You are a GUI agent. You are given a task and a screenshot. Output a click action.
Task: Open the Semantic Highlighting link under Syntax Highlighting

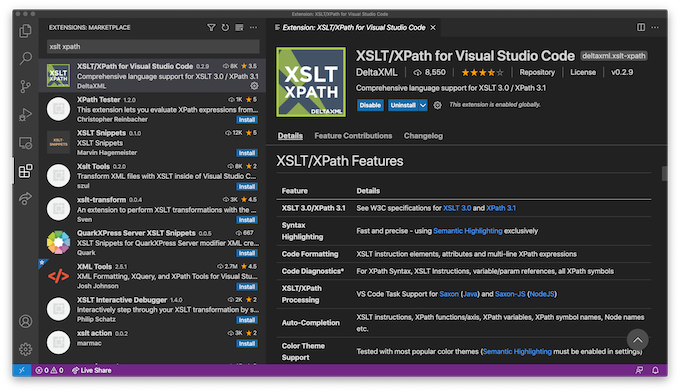coord(468,231)
